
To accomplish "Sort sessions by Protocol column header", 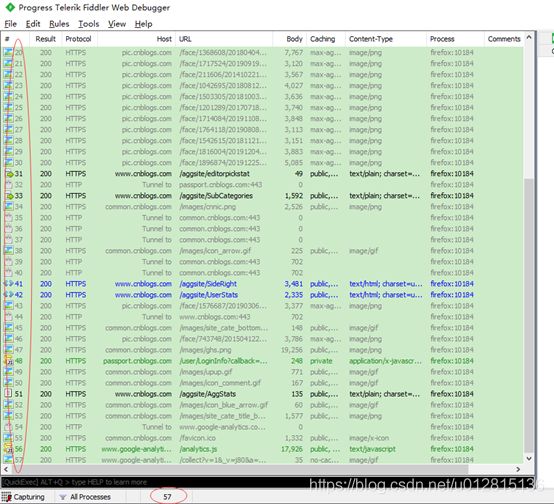I will [78, 39].
